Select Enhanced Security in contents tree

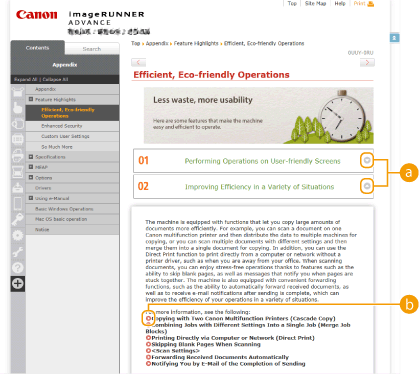pos(62,126)
